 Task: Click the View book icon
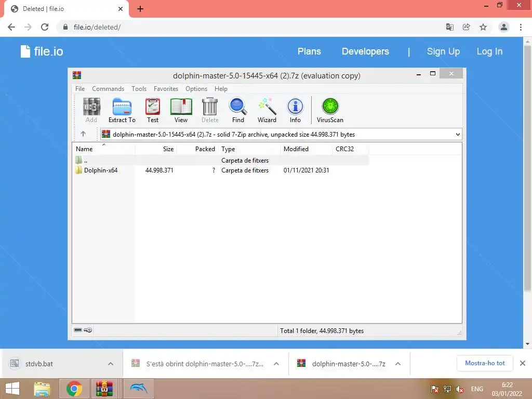coord(181,110)
